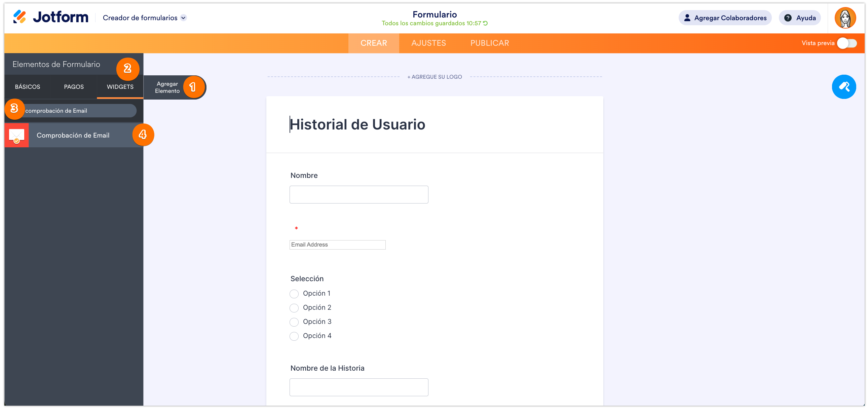Expand the Creador de formularios dropdown
This screenshot has height=409, width=868.
pos(183,18)
